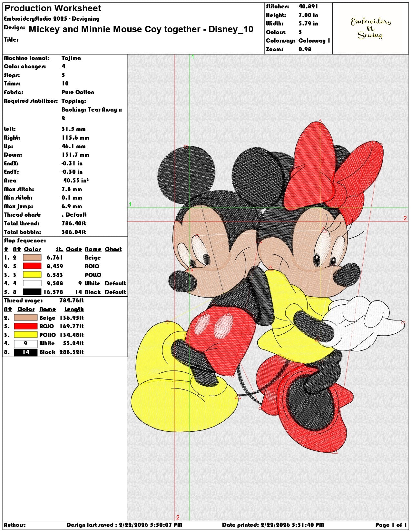Select the red ROJO swatch in Stop Sequence
The height and width of the screenshot is (532, 411).
click(x=32, y=266)
